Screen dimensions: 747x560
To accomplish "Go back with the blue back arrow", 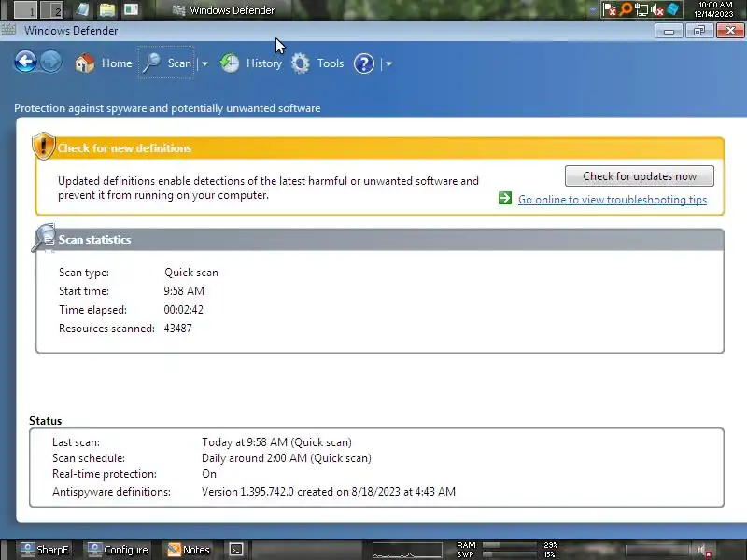I will coord(26,62).
